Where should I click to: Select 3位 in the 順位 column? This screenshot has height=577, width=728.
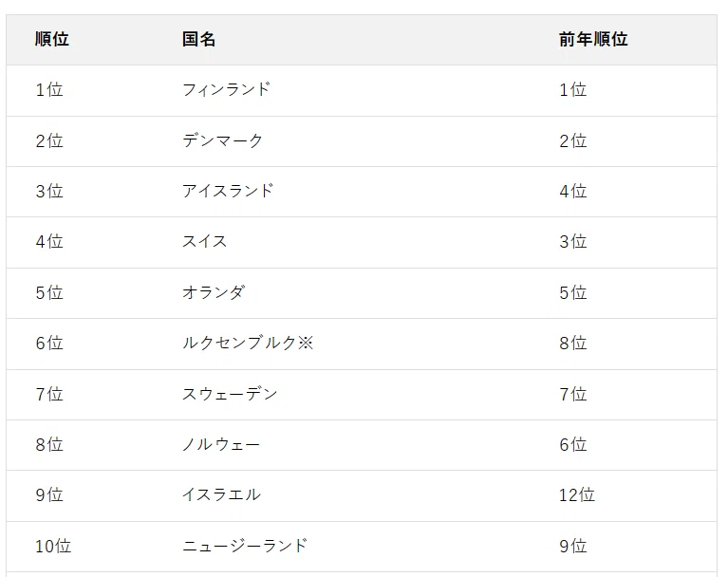[49, 192]
